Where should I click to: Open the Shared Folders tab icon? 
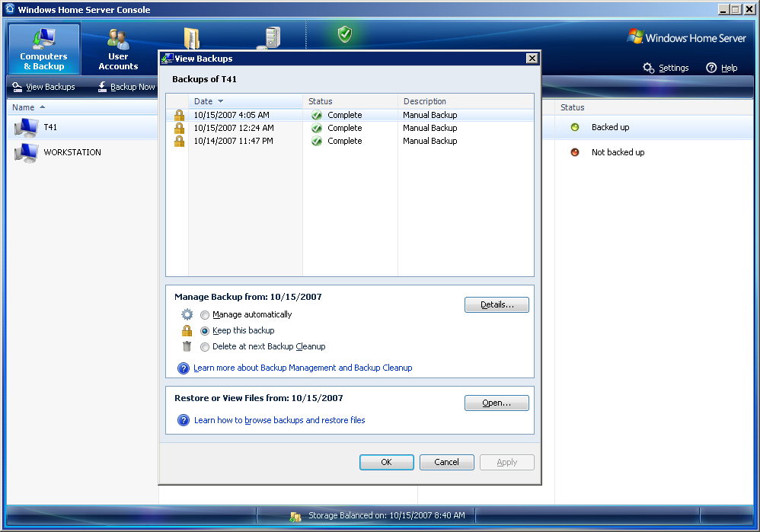(192, 38)
